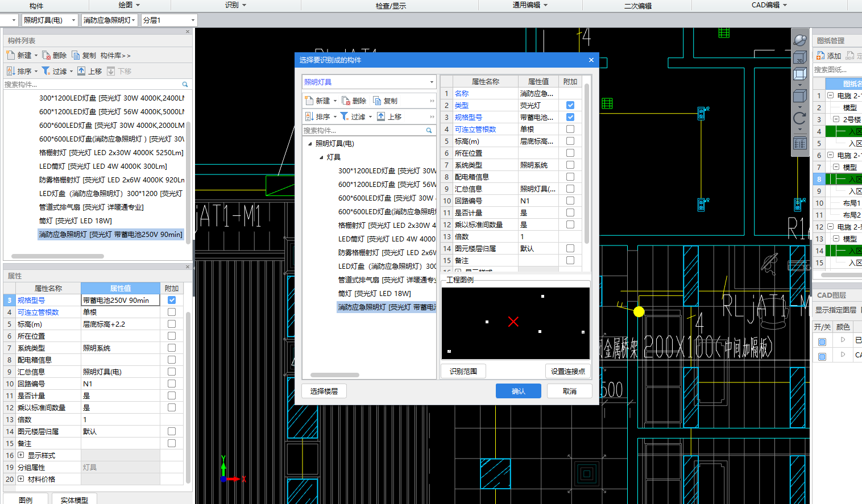Click the 设置连接点 button
Image resolution: width=862 pixels, height=504 pixels.
click(568, 371)
